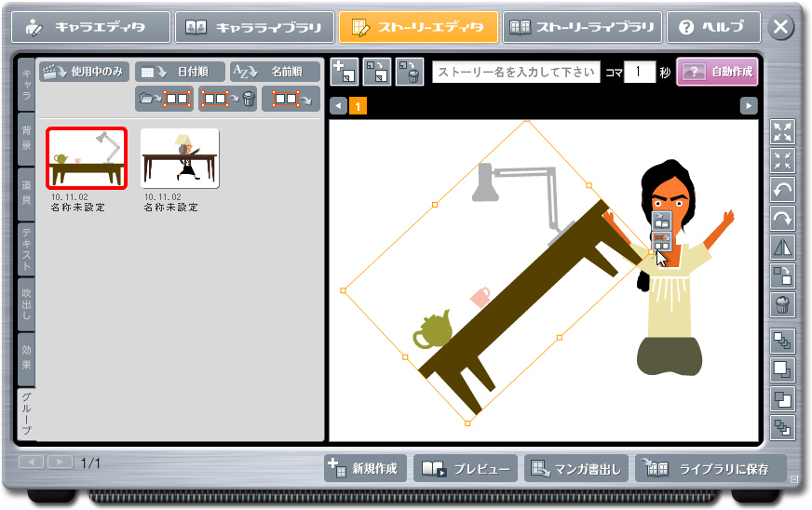Screen dimensions: 812x510
Task: Open the ヘルプ help tab
Action: pos(713,27)
